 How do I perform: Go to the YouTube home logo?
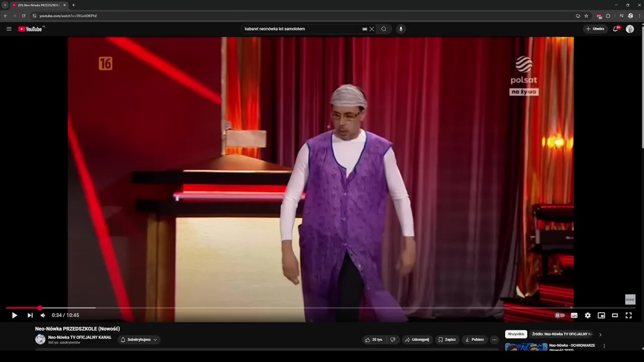click(31, 29)
